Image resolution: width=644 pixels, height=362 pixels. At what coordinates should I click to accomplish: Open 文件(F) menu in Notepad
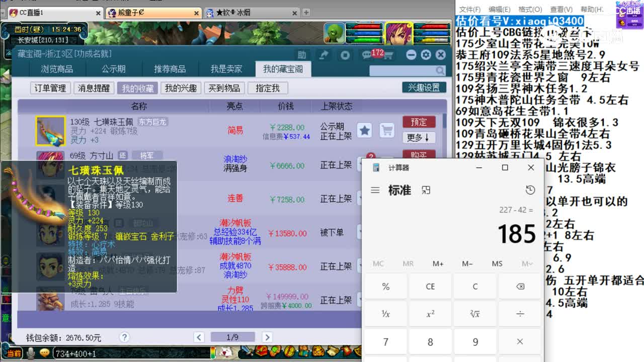(x=469, y=9)
